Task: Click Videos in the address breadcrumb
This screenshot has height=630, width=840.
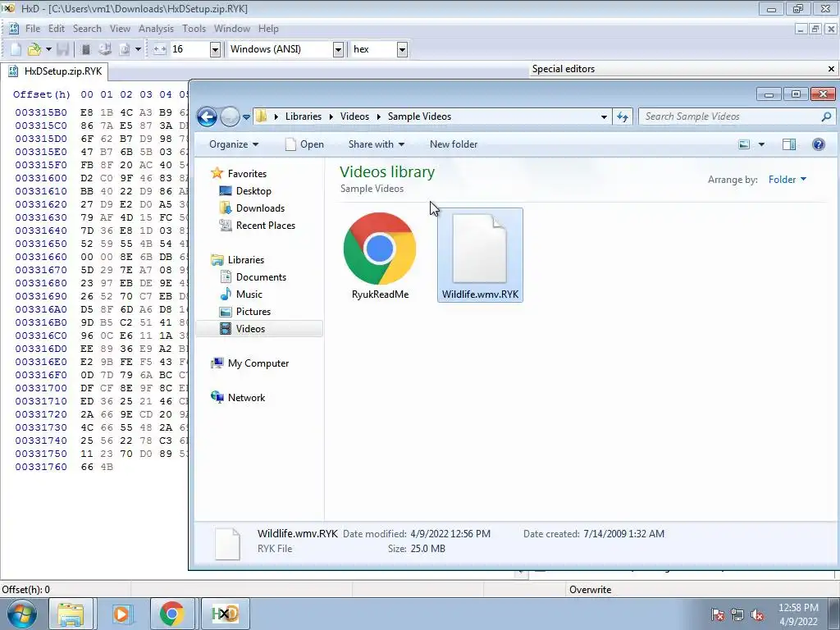Action: [354, 116]
